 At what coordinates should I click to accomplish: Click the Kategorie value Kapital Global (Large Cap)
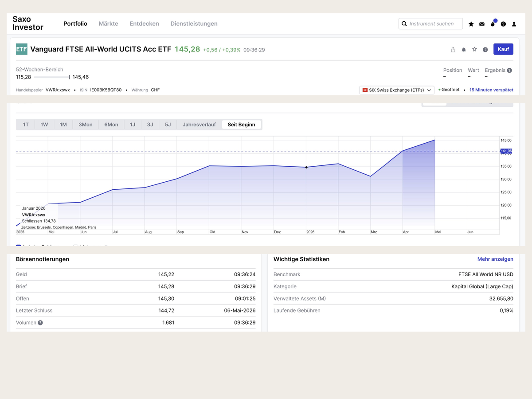coord(482,286)
